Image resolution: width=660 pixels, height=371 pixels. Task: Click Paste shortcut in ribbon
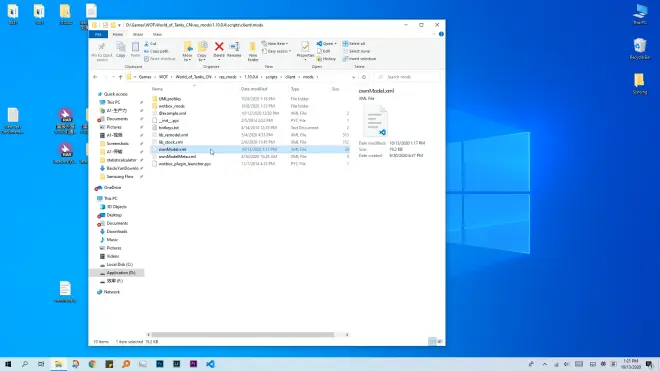coord(160,59)
